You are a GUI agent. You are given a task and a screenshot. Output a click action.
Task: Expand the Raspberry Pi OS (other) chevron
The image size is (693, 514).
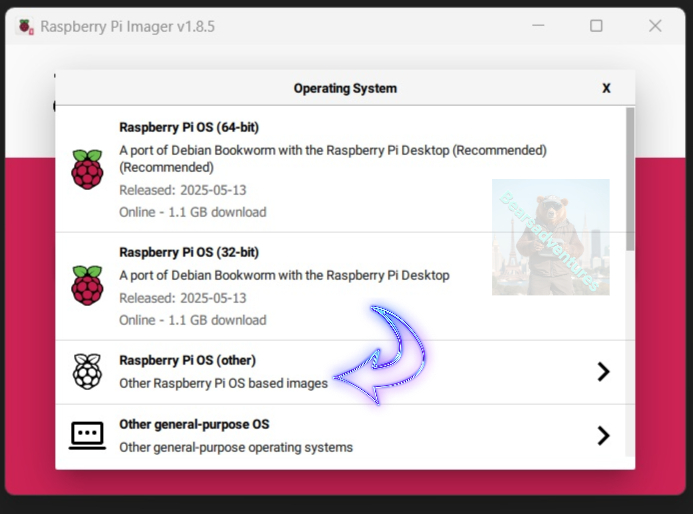point(603,372)
